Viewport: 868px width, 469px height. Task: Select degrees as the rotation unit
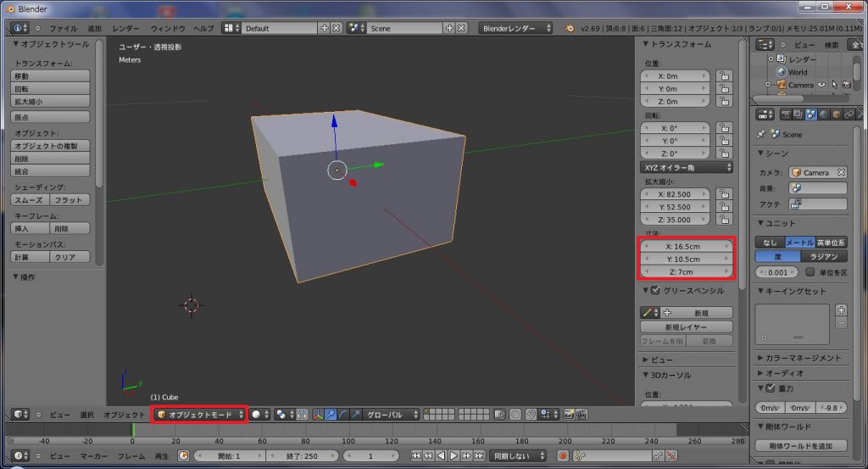(x=778, y=256)
